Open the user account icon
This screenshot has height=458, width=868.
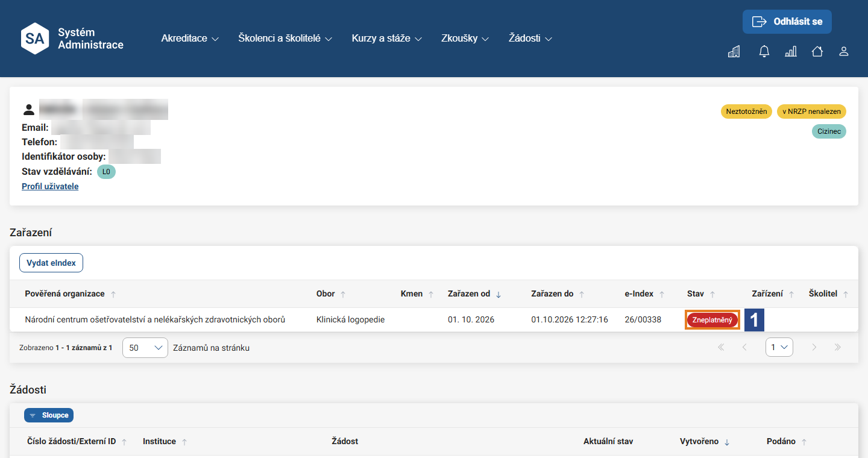point(844,52)
